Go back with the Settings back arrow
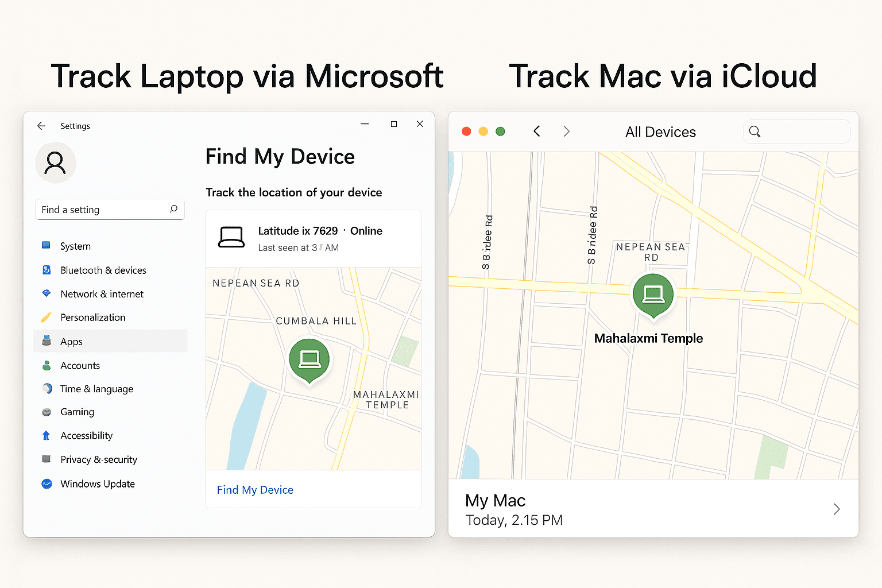The image size is (882, 588). click(x=41, y=126)
